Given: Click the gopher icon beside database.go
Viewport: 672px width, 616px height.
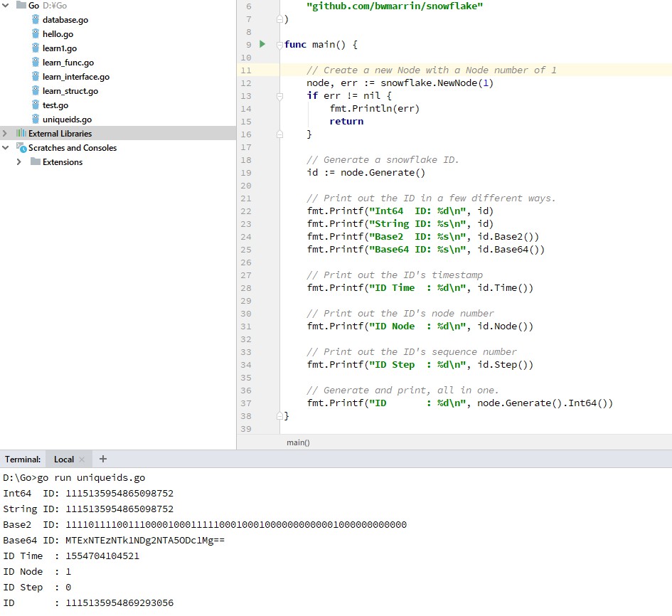Looking at the screenshot, I should [x=36, y=19].
